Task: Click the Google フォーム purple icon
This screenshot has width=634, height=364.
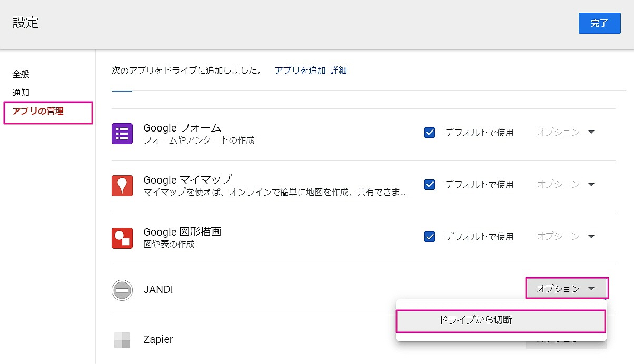Action: click(x=122, y=133)
